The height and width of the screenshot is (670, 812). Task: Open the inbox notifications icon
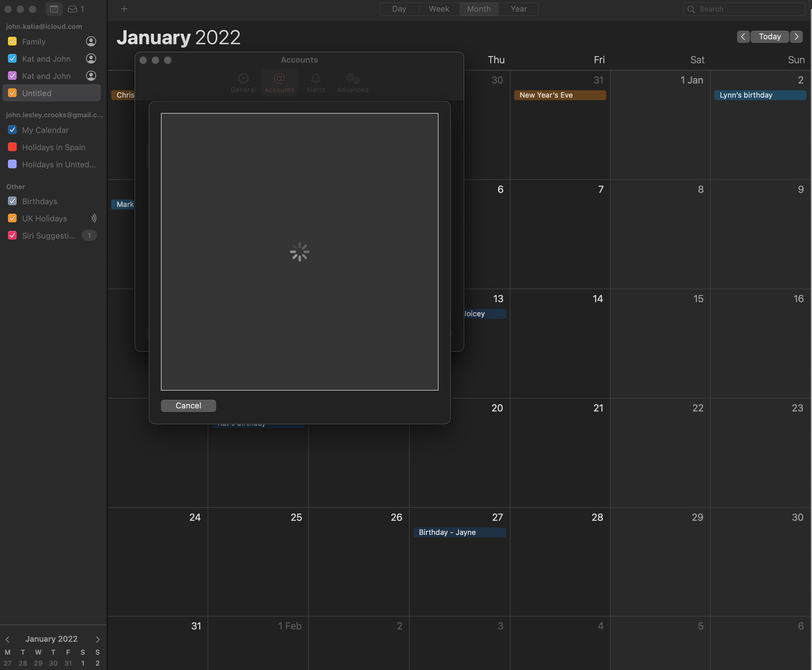click(72, 9)
